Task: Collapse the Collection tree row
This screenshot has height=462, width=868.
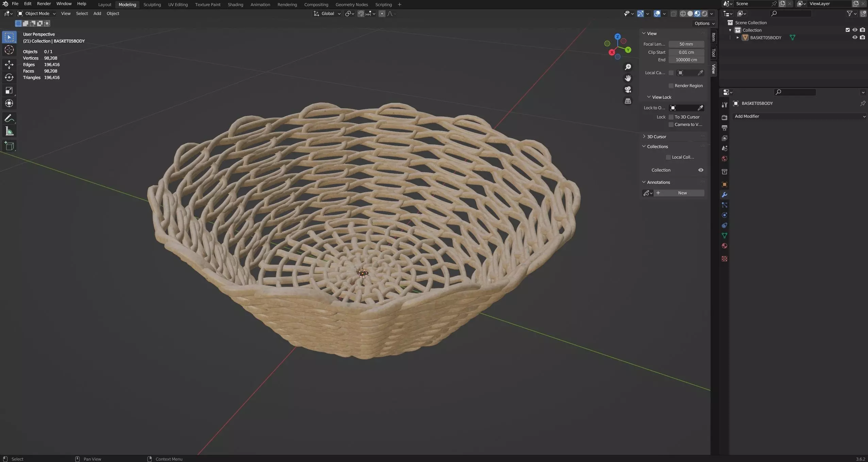Action: (x=730, y=30)
